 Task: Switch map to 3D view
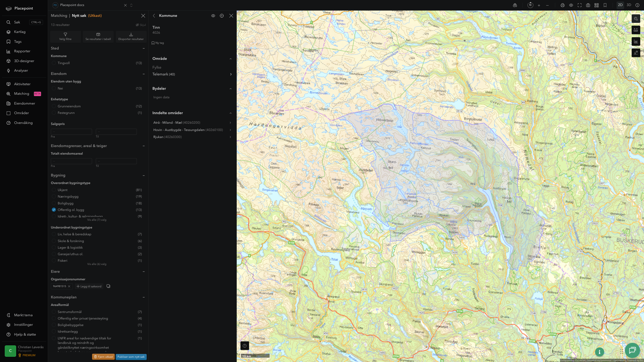click(629, 5)
